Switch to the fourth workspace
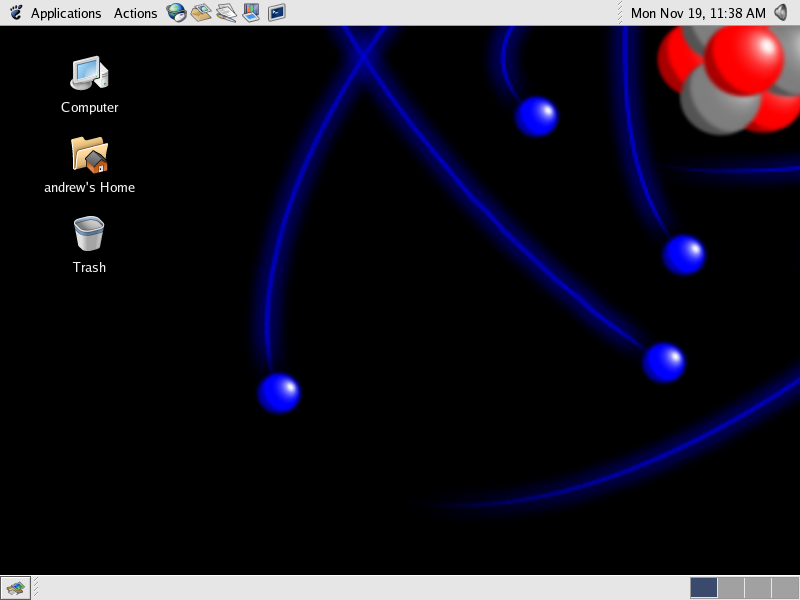The height and width of the screenshot is (600, 800). (785, 588)
